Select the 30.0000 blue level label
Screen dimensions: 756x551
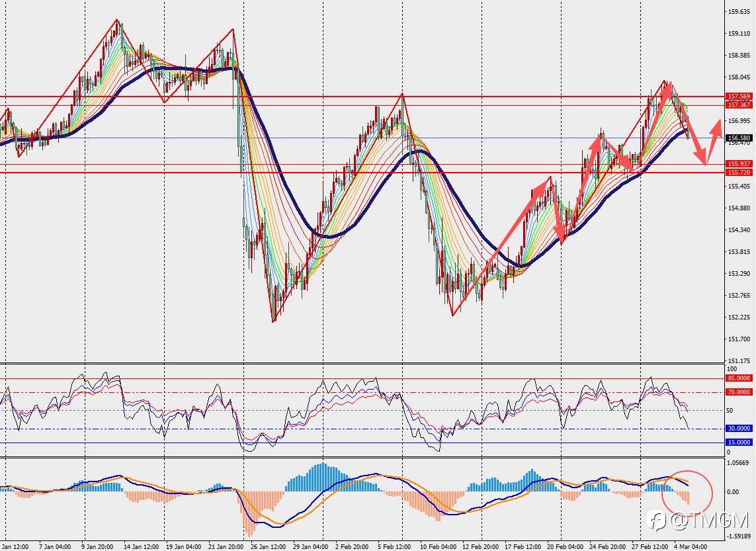coord(739,429)
